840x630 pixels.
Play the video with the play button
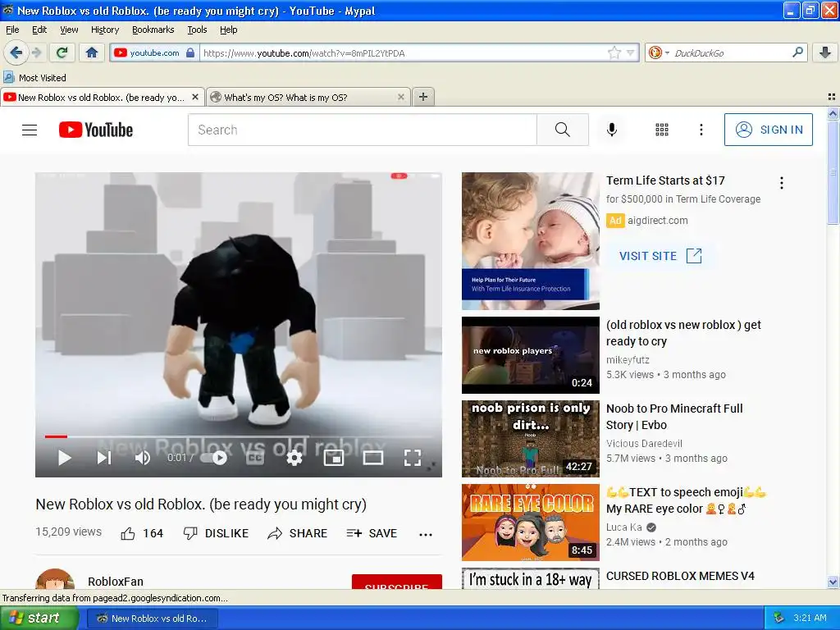pyautogui.click(x=64, y=458)
